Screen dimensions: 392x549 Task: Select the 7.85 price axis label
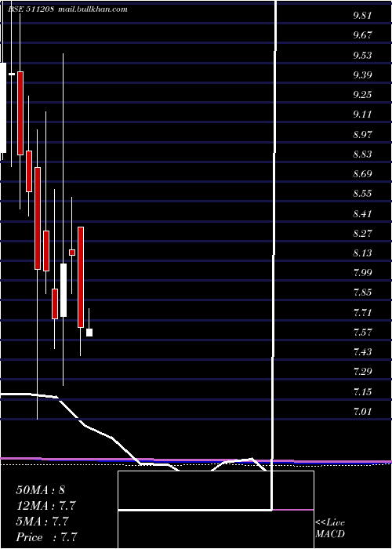pyautogui.click(x=362, y=293)
